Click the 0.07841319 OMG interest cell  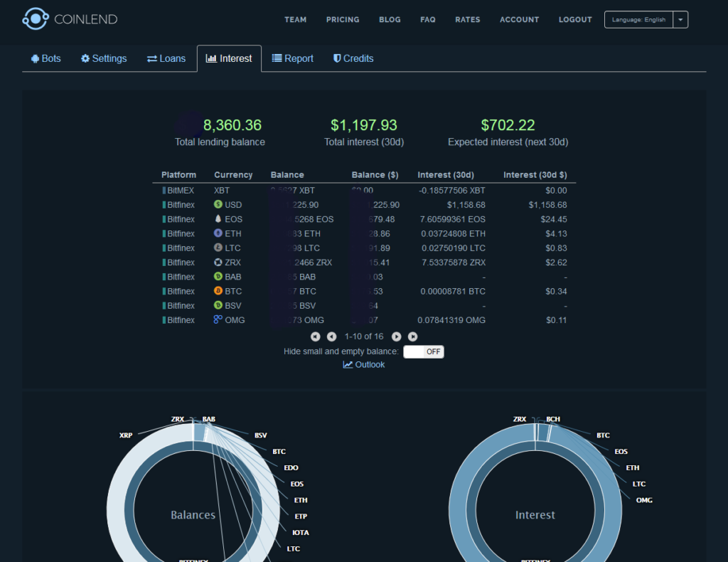[x=451, y=320]
